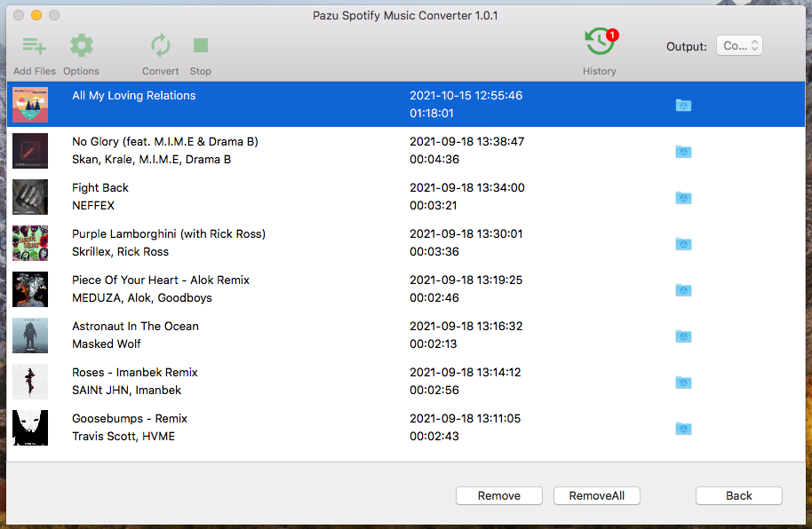Click the Goosebumps album cover thumbnail
Viewport: 812px width, 529px height.
30,428
